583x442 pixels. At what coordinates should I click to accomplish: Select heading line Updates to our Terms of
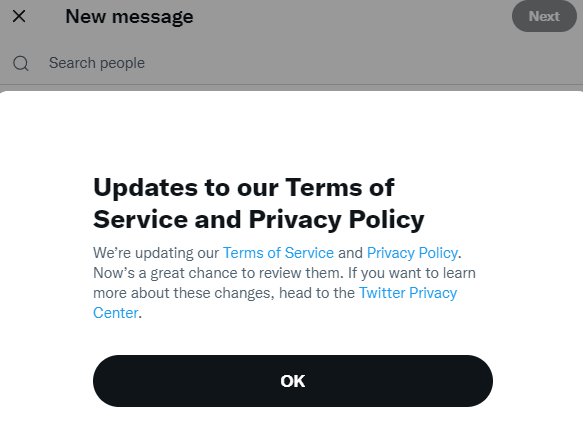click(244, 187)
